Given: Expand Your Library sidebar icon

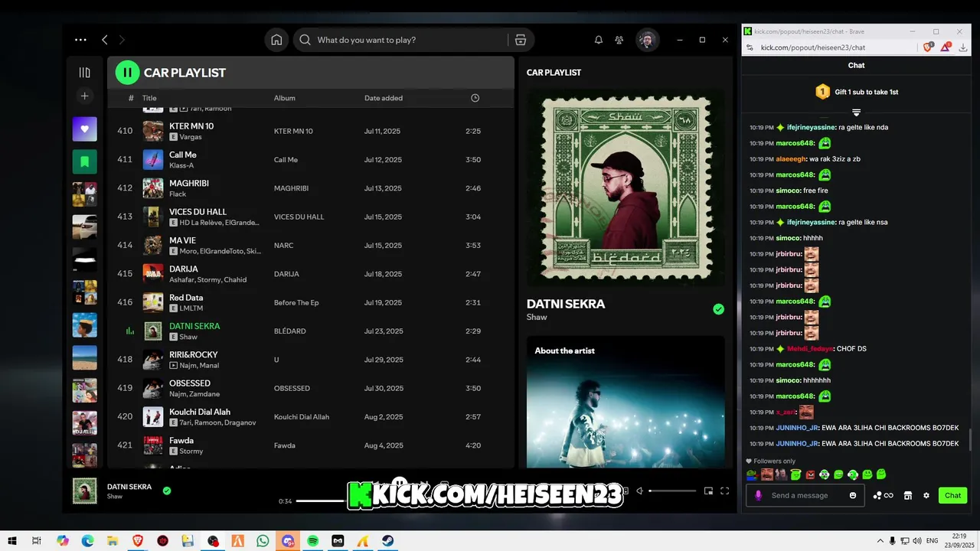Looking at the screenshot, I should [x=85, y=73].
